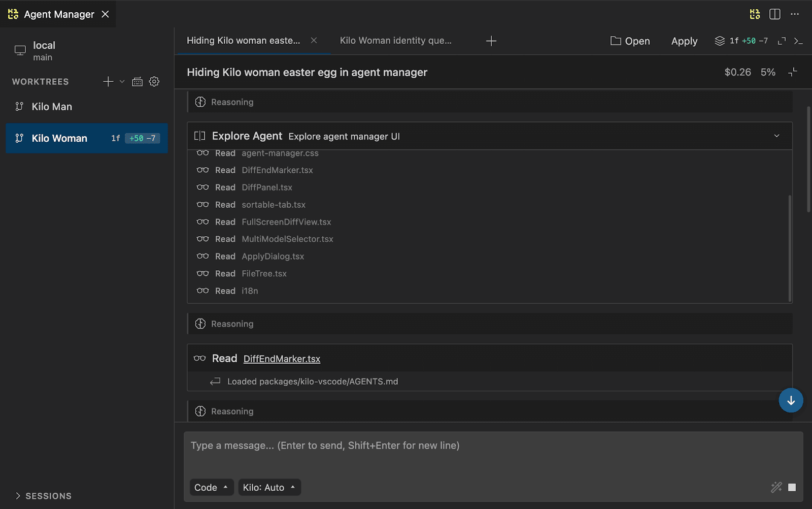Select the prompt enhance wand icon
The height and width of the screenshot is (509, 812).
(775, 487)
